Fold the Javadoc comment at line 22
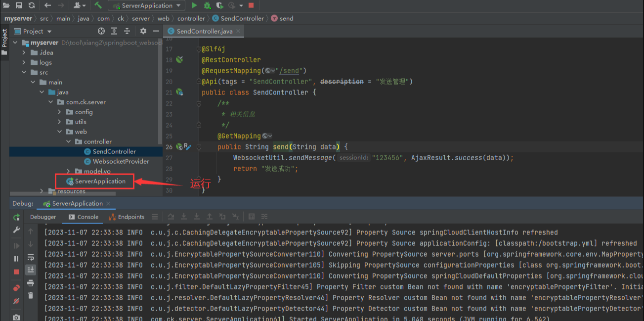This screenshot has height=321, width=644. coord(199,103)
